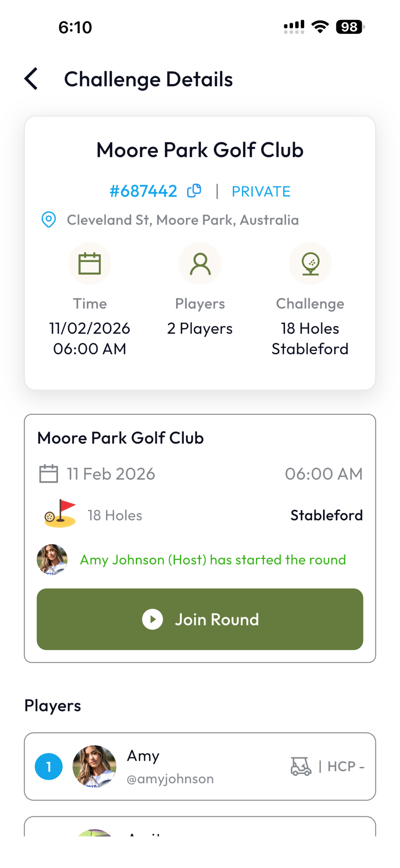Tap the blue number 1 player badge
The image size is (400, 868).
(48, 766)
